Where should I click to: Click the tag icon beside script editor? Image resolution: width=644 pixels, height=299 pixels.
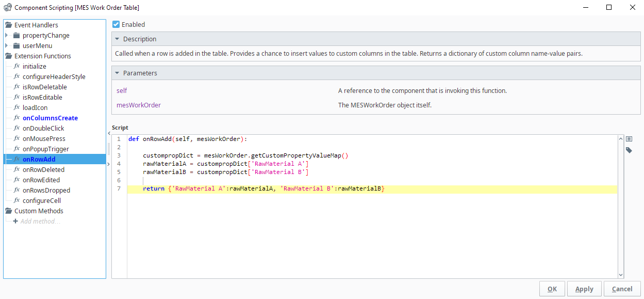click(629, 150)
